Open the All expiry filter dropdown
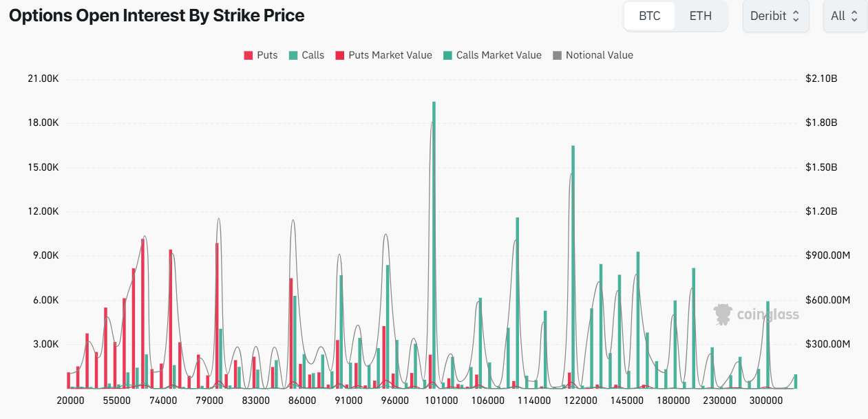The image size is (868, 419). coord(845,15)
